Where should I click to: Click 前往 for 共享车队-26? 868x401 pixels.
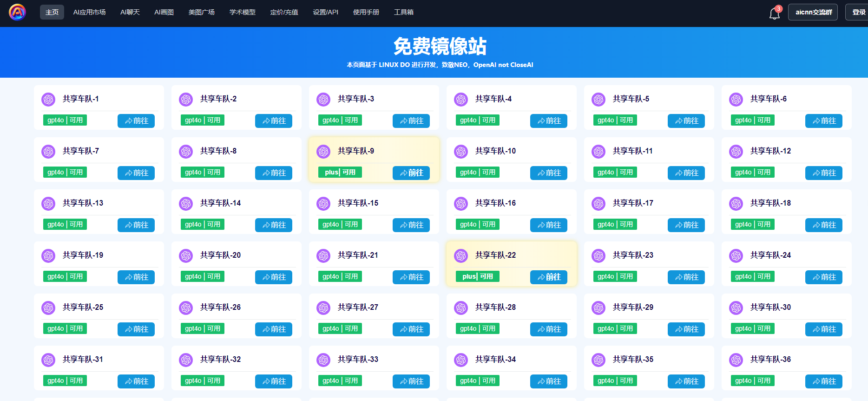[x=274, y=329]
